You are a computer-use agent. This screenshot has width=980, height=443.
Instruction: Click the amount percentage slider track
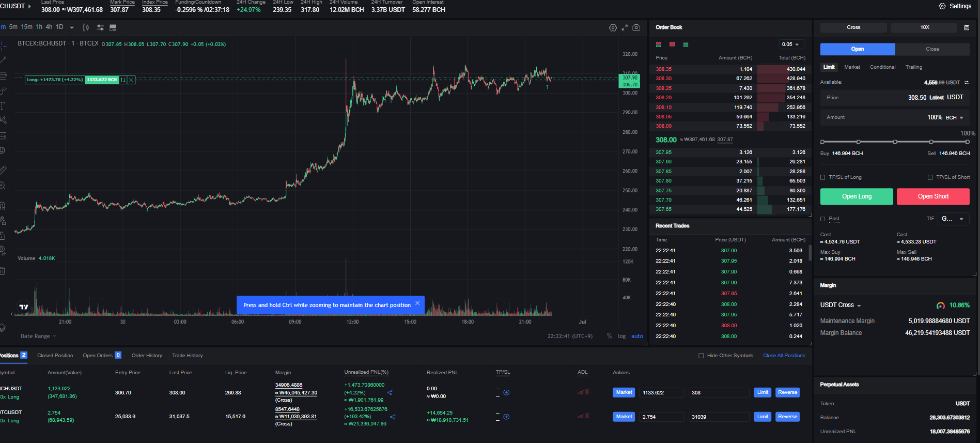click(x=895, y=142)
